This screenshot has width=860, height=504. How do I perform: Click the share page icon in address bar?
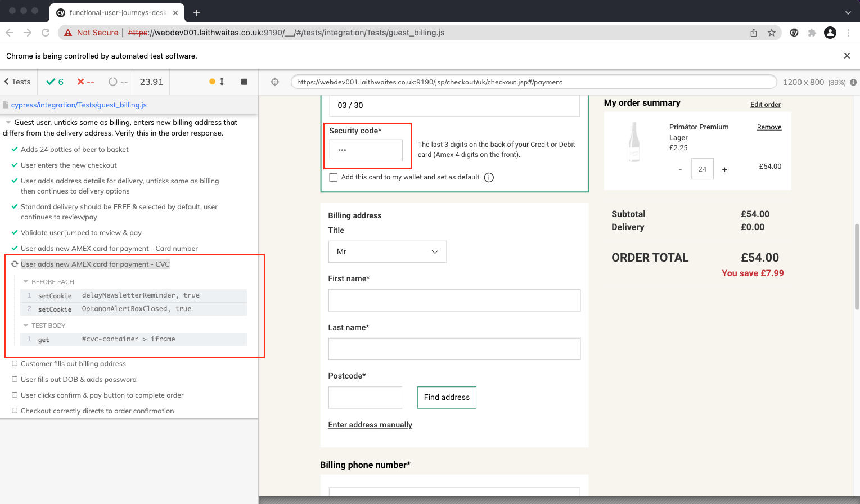point(754,33)
